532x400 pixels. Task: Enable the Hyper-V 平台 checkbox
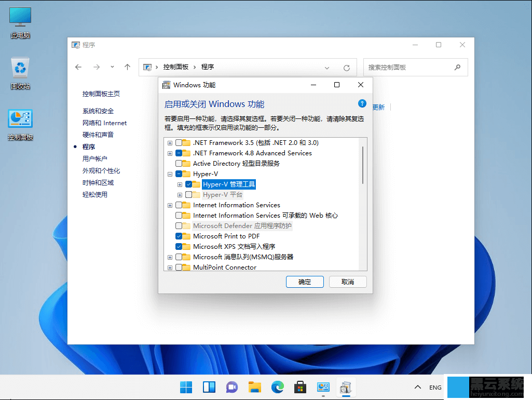click(189, 195)
